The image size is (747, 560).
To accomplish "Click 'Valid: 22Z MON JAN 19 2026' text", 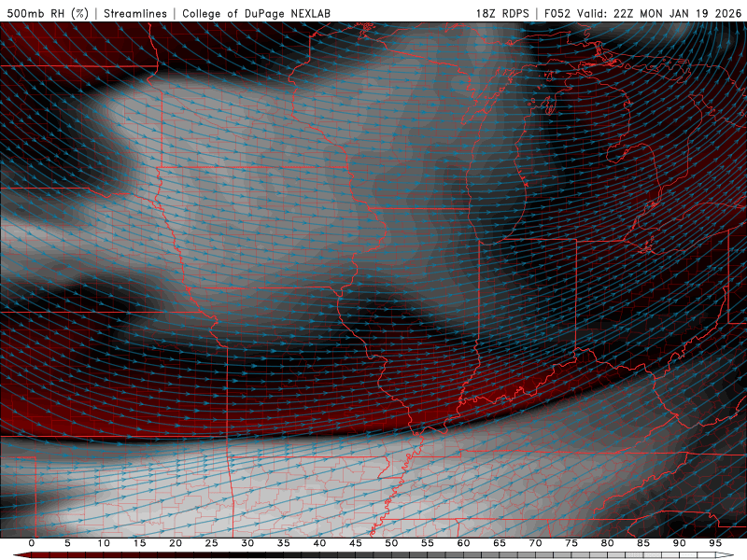I will point(659,13).
